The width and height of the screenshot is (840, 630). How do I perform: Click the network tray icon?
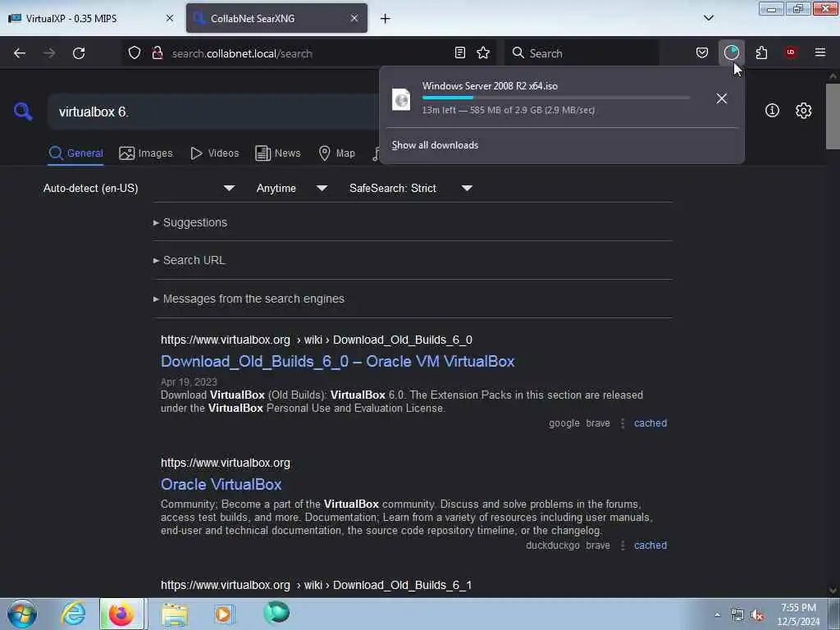point(737,615)
